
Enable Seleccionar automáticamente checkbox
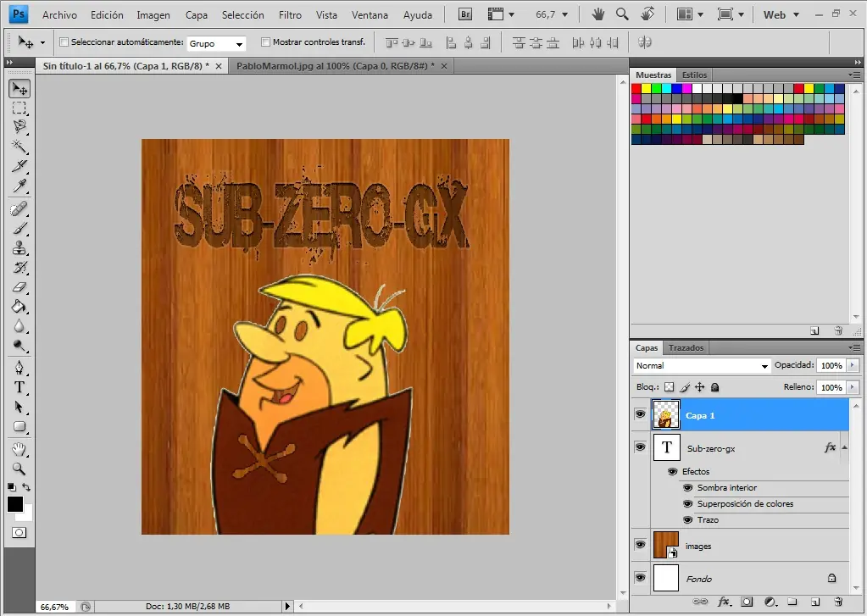point(64,42)
